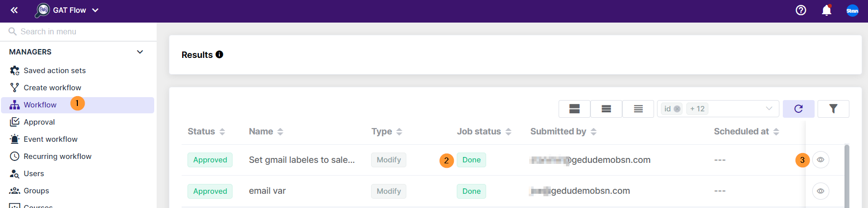
Task: Open the column selector dropdown arrow
Action: [769, 109]
